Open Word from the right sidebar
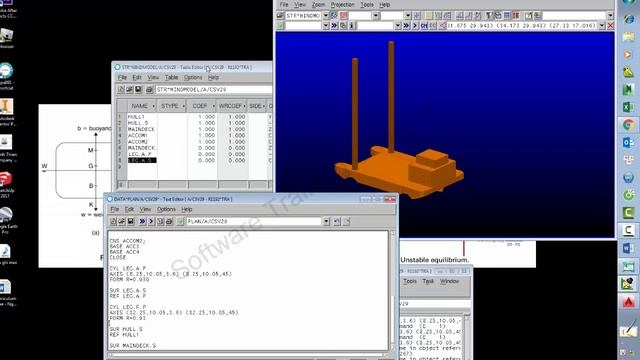The height and width of the screenshot is (360, 640). point(628,248)
